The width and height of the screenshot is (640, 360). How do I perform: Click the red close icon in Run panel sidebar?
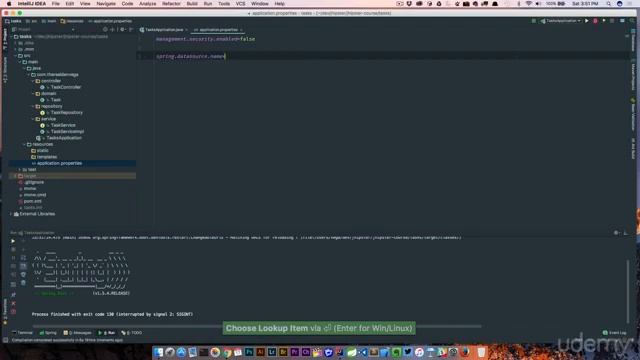pos(13,303)
